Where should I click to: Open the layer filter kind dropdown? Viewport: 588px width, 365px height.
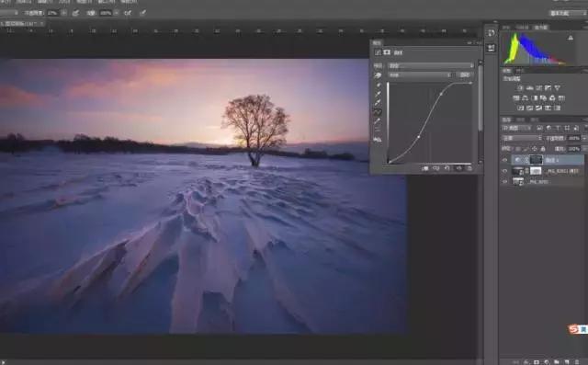click(517, 129)
